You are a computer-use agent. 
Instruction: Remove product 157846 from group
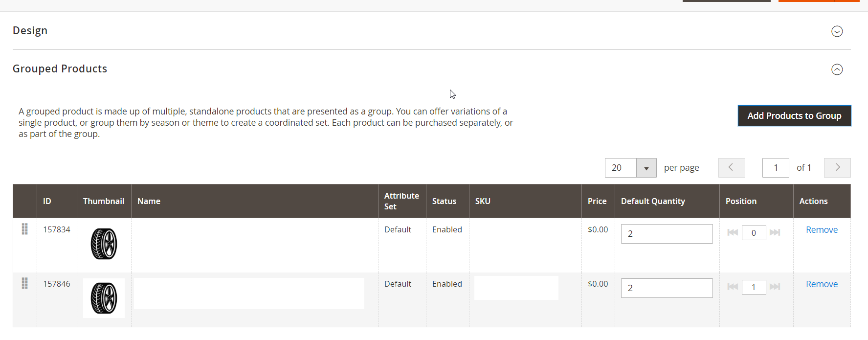point(821,284)
